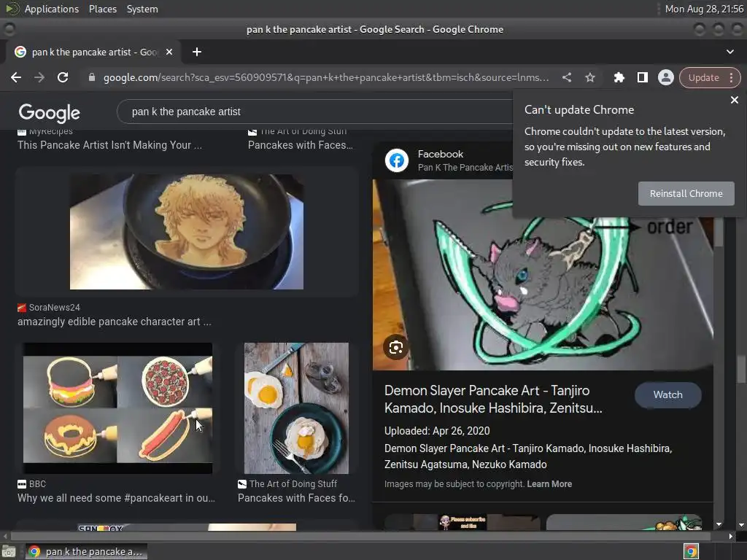Open This Pancake Artist Isn't Making link
The width and height of the screenshot is (747, 560).
[x=109, y=145]
